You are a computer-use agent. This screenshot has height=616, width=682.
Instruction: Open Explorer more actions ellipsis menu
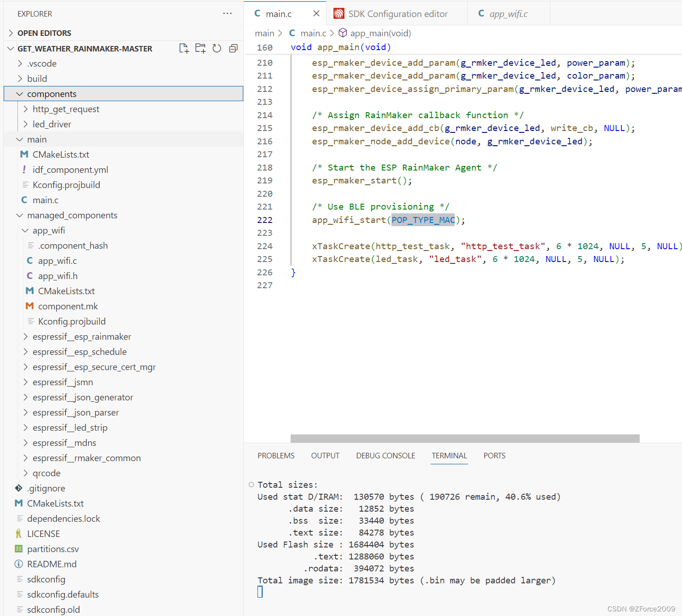click(x=227, y=13)
